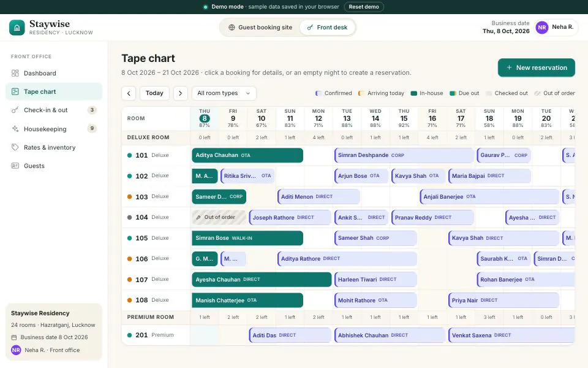Click the In-house legend swatch

413,93
